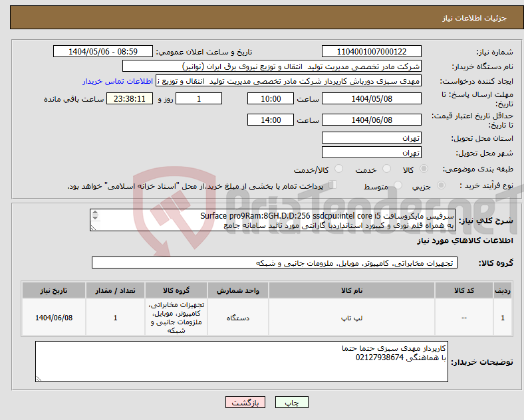Click the بازگشت (back) button
This screenshot has width=524, height=420.
245,402
